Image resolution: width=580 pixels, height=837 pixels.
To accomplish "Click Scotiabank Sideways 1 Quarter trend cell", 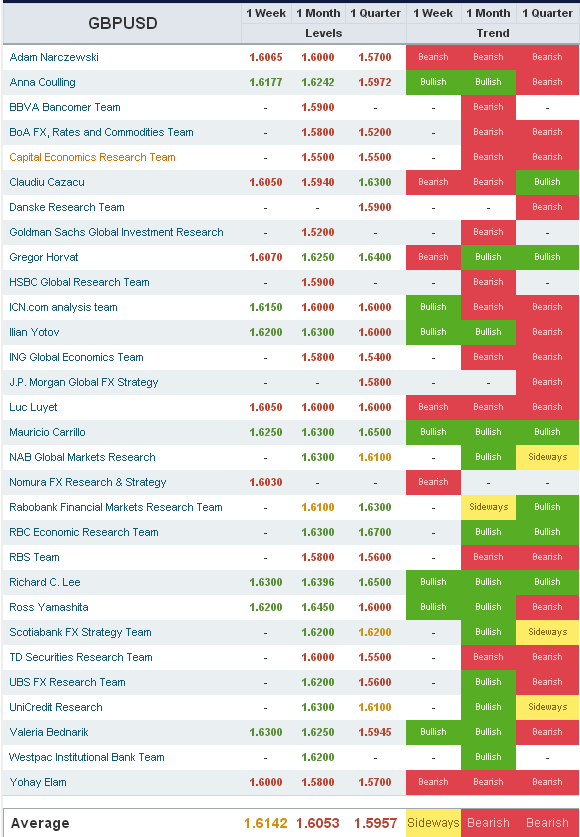I will [x=547, y=633].
